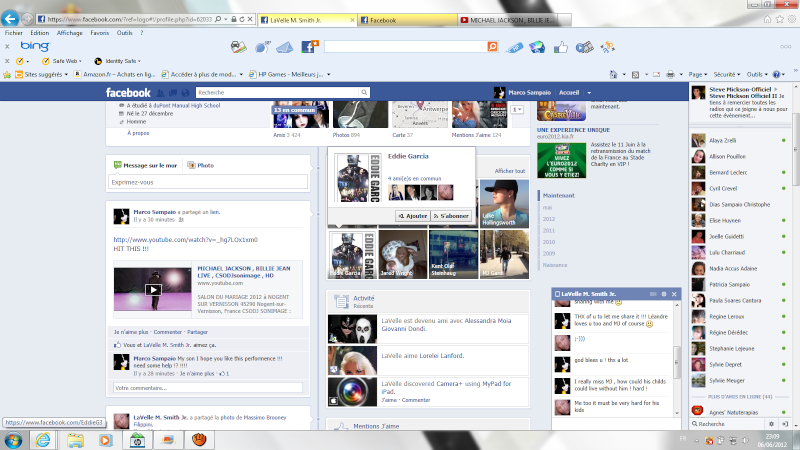This screenshot has height=450, width=800.
Task: Open chat with Alaya Zrelli
Action: pyautogui.click(x=739, y=140)
